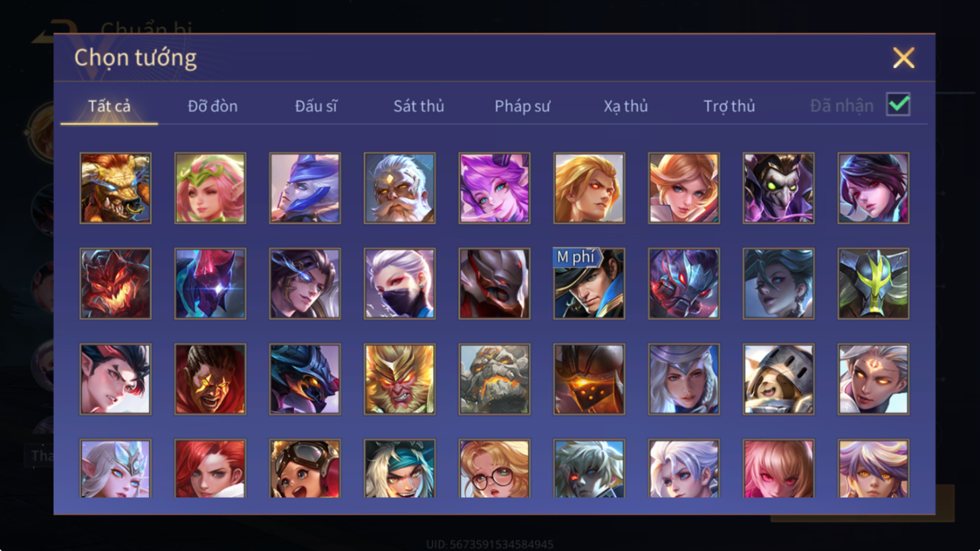Choose the stone golem hero portrait
This screenshot has width=980, height=551.
494,379
